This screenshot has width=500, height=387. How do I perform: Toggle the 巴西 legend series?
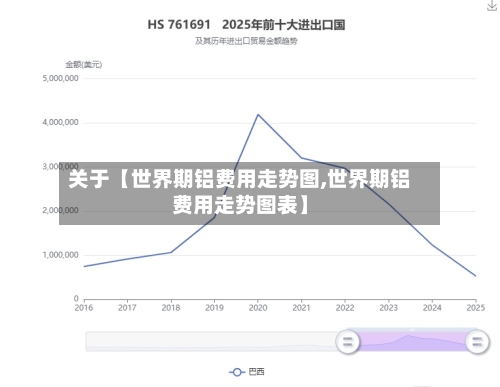pos(246,372)
